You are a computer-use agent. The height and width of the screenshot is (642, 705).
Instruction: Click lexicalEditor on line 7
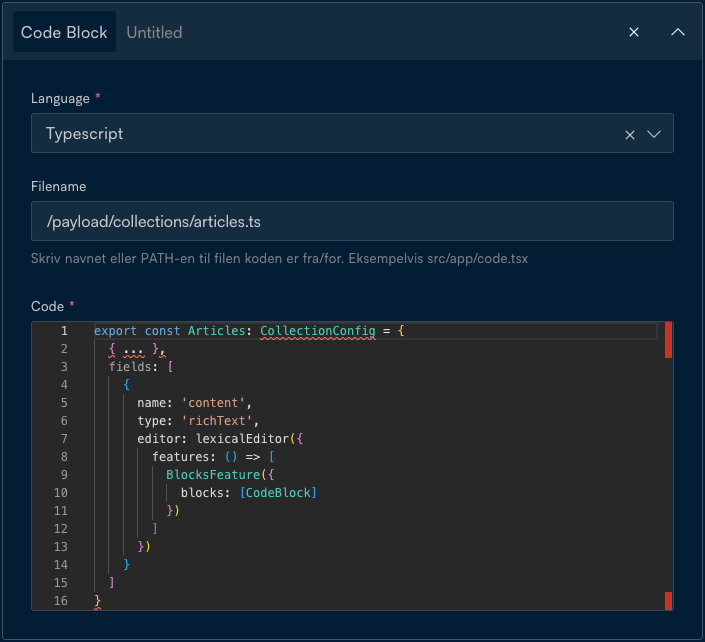tap(242, 439)
